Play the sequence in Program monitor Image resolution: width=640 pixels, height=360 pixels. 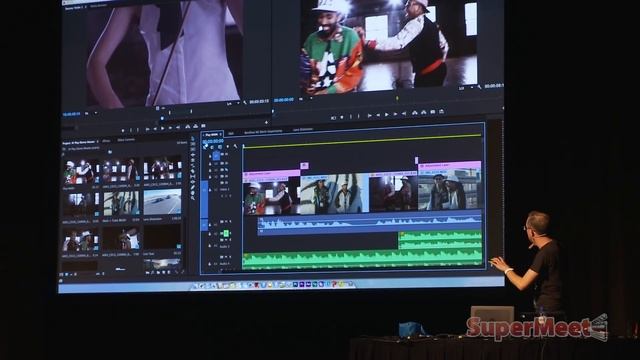(x=387, y=115)
